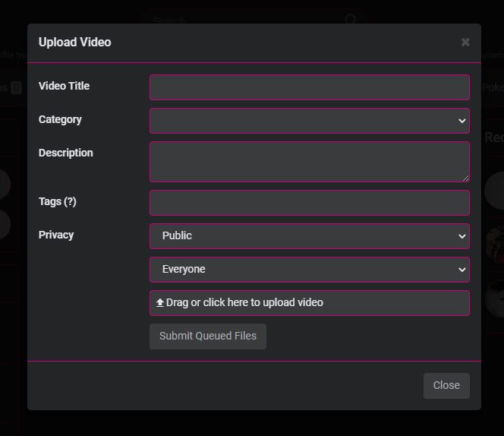Click the Privacy label
The height and width of the screenshot is (436, 504).
click(56, 235)
